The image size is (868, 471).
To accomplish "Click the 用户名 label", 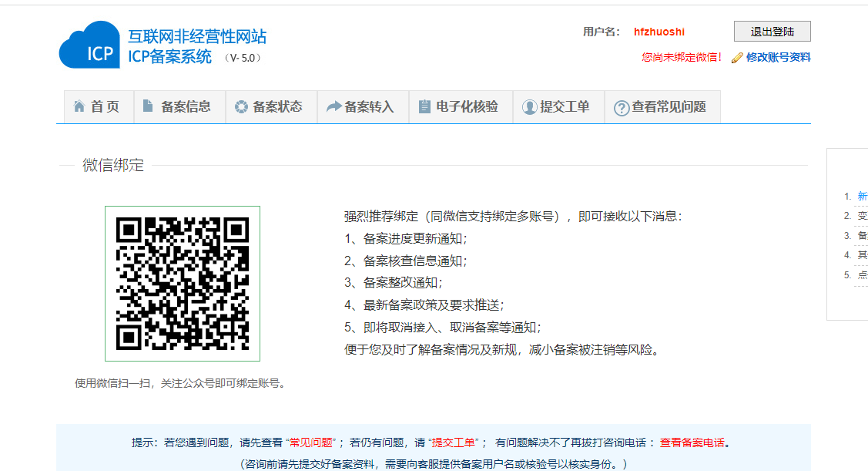I will click(602, 32).
